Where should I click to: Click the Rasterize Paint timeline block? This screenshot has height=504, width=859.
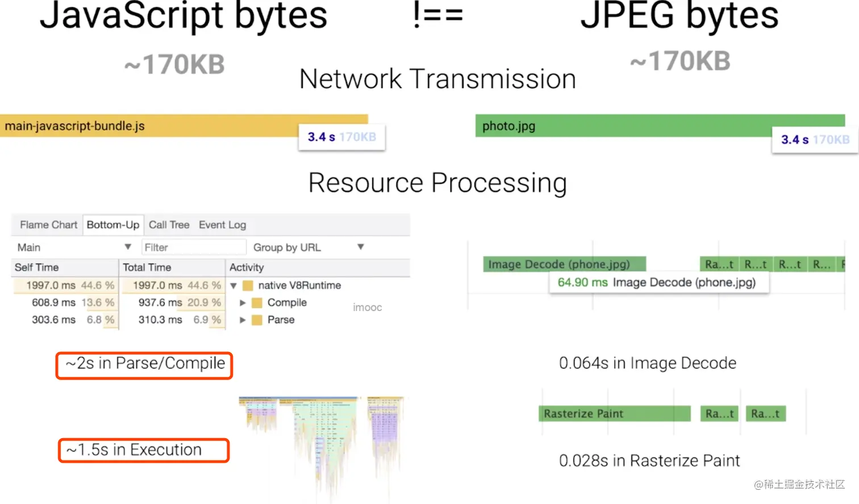point(614,414)
